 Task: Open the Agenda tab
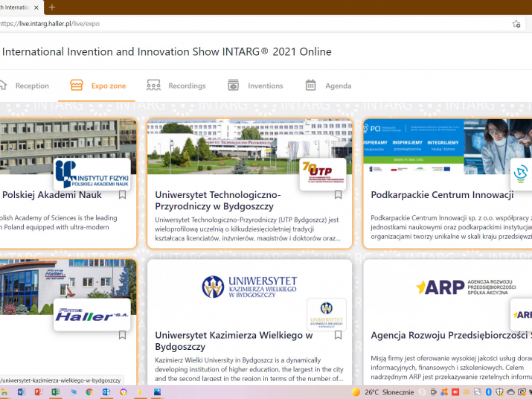point(338,86)
